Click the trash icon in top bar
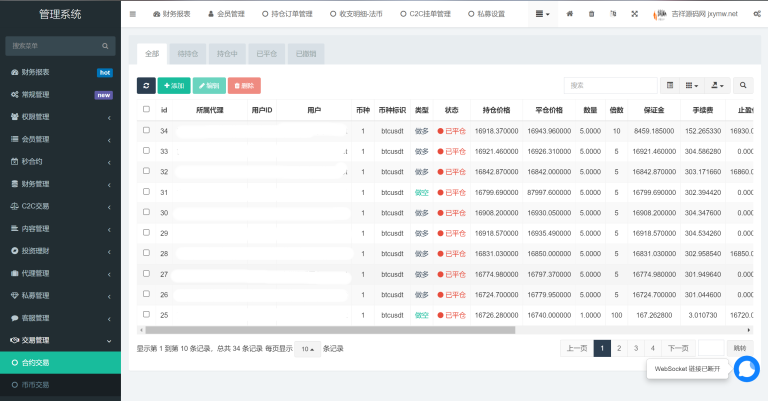Viewport: 768px width, 401px height. pos(591,15)
